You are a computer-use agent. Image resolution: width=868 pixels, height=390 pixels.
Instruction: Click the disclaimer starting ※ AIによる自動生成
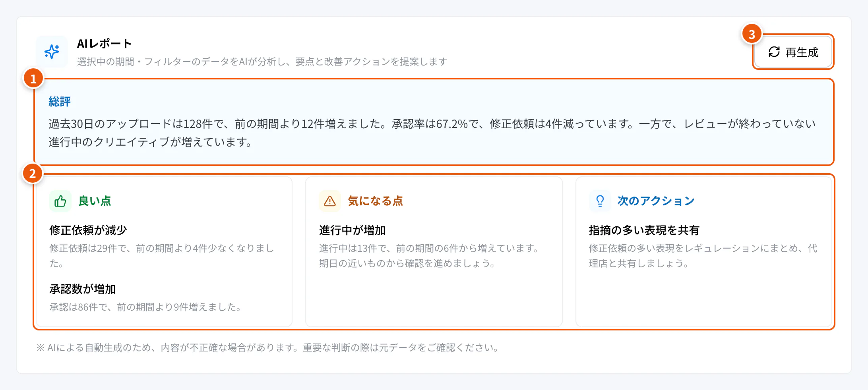(x=267, y=348)
